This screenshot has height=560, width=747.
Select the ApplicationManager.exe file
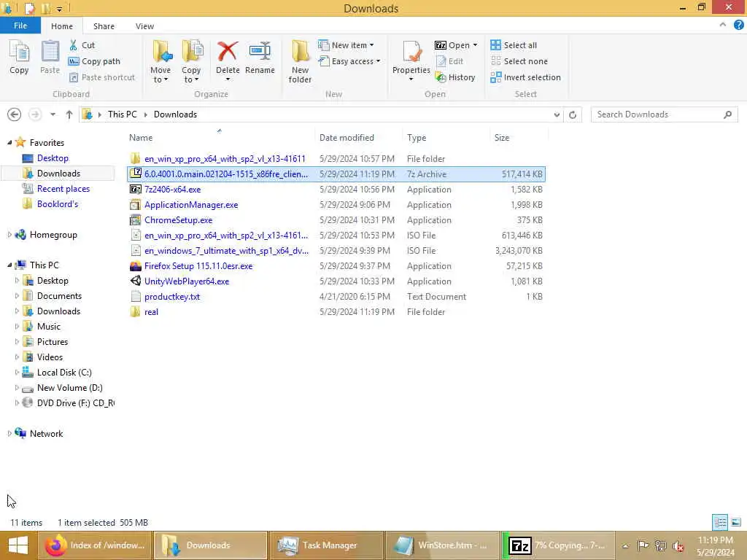coord(336,205)
